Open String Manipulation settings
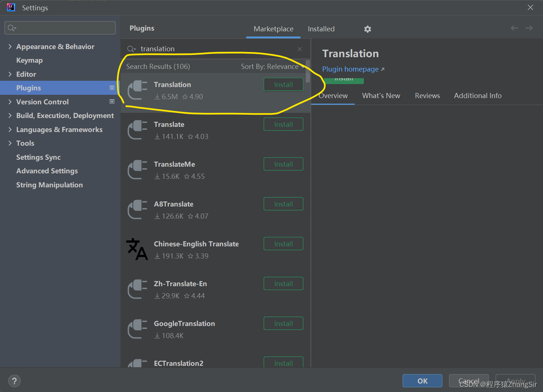Viewport: 543px width, 392px height. (x=49, y=185)
